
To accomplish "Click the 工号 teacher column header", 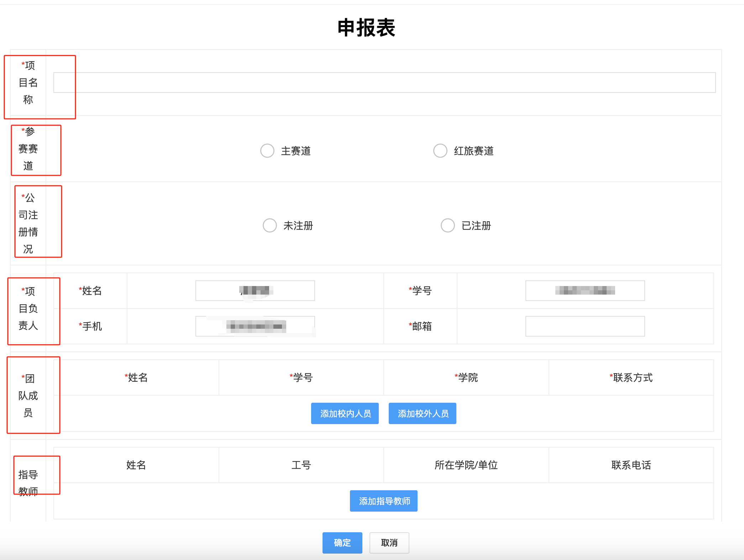I will pyautogui.click(x=301, y=465).
